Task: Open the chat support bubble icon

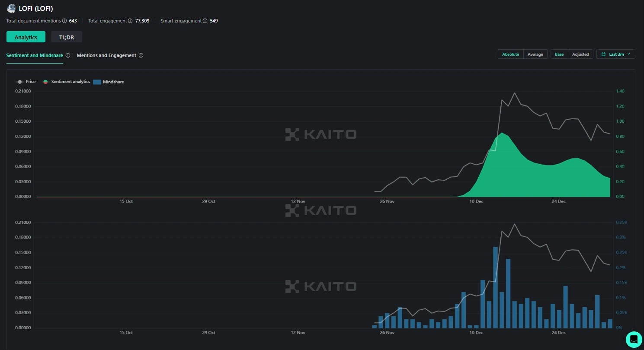Action: pyautogui.click(x=634, y=339)
